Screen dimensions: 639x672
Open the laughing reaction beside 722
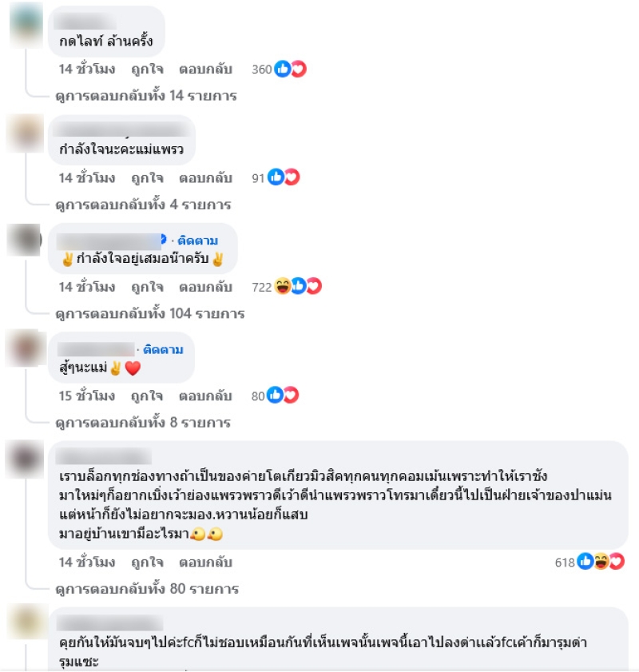coord(282,286)
